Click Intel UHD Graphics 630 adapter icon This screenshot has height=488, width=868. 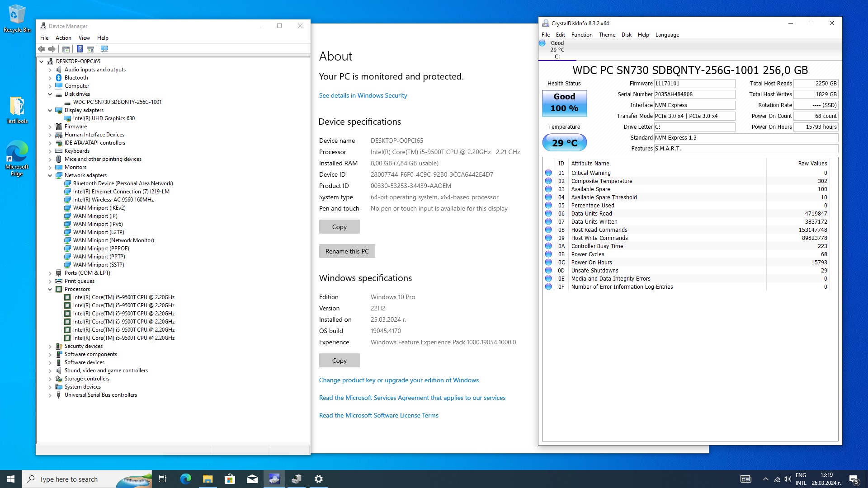click(x=67, y=118)
